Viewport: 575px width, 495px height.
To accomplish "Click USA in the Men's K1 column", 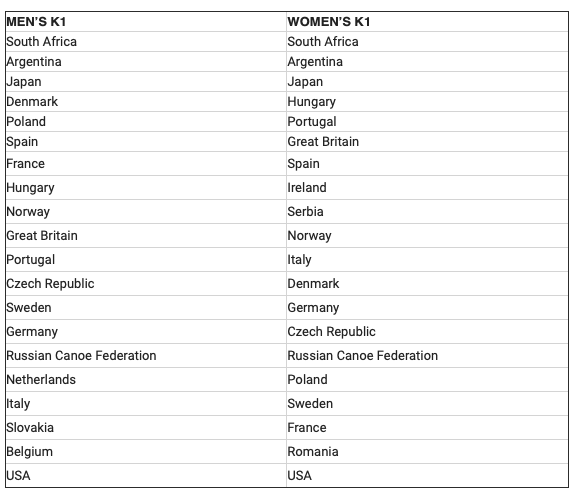I will (x=18, y=476).
